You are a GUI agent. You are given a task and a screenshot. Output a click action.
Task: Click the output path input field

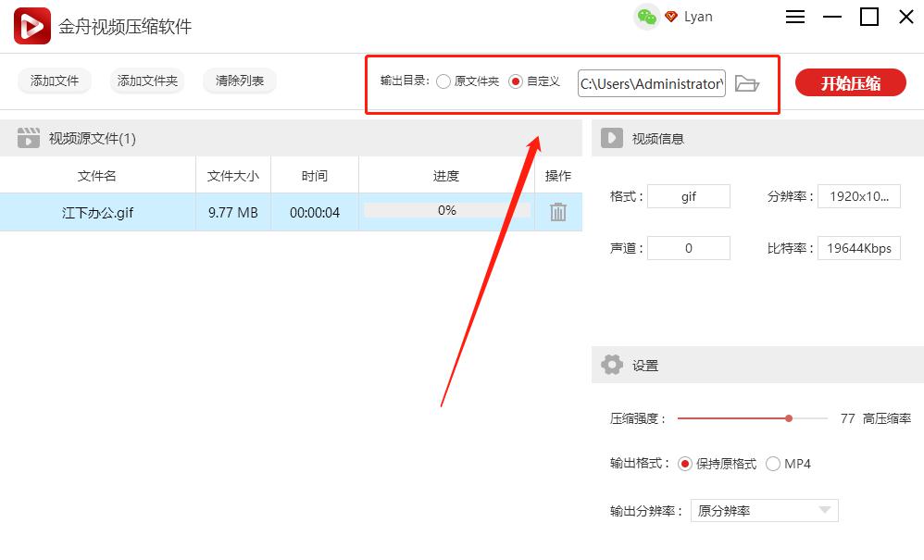(x=649, y=83)
